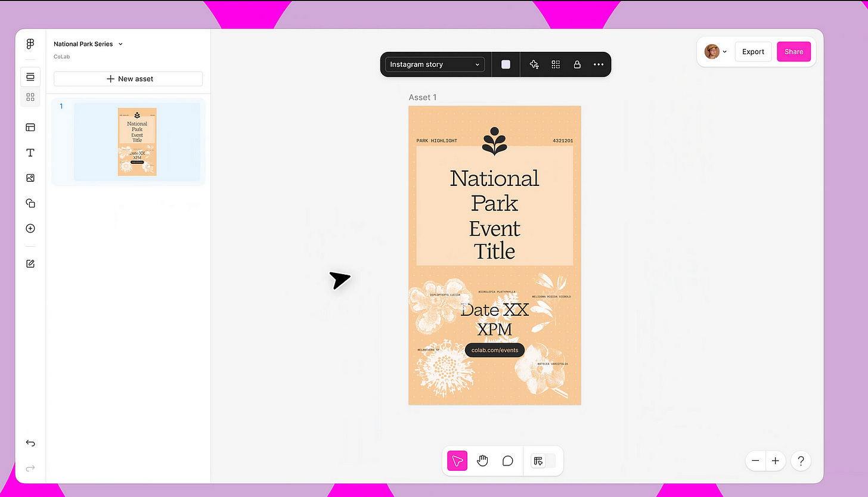The width and height of the screenshot is (868, 497).
Task: Open the more options ellipsis menu
Action: [599, 64]
